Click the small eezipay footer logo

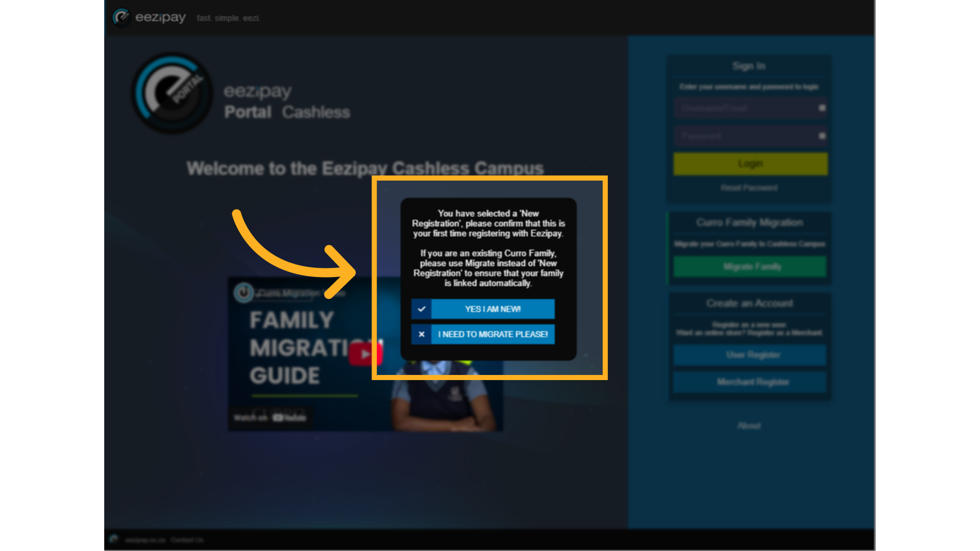pyautogui.click(x=114, y=539)
